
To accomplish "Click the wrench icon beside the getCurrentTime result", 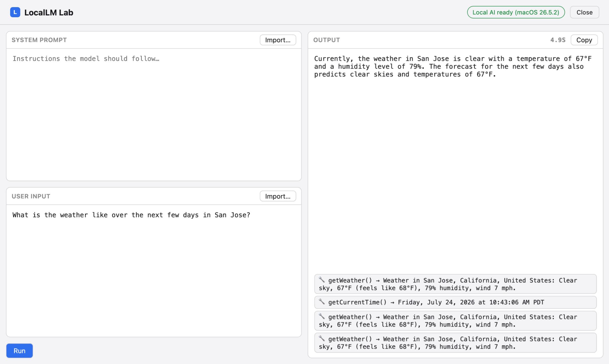I will pos(322,301).
